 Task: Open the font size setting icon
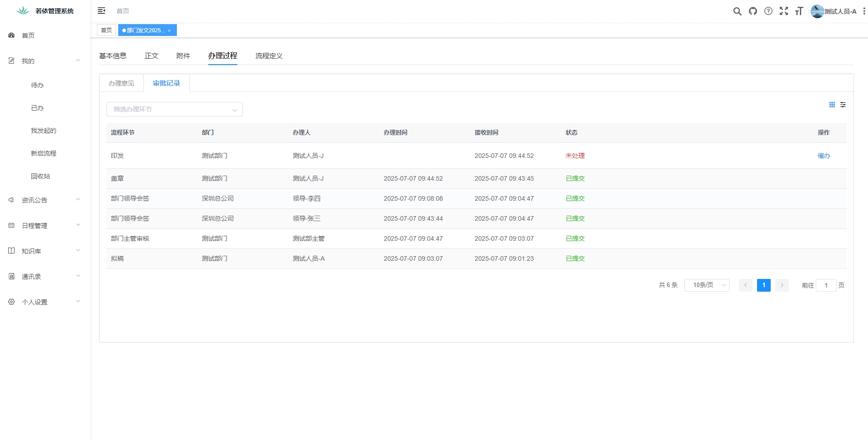click(799, 11)
